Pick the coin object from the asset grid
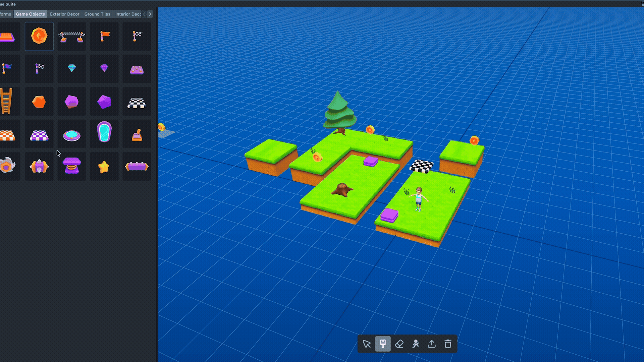 (39, 37)
